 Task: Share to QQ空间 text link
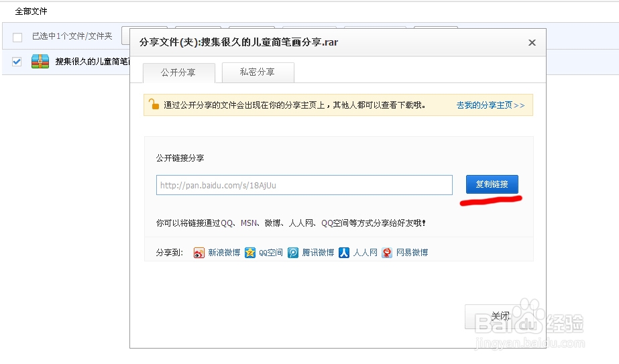(270, 253)
